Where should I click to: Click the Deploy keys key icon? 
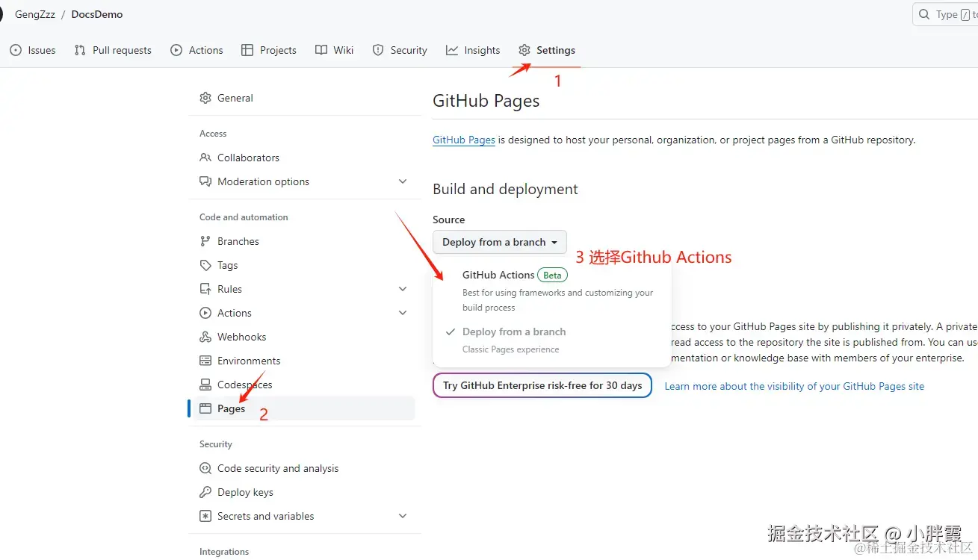click(205, 492)
